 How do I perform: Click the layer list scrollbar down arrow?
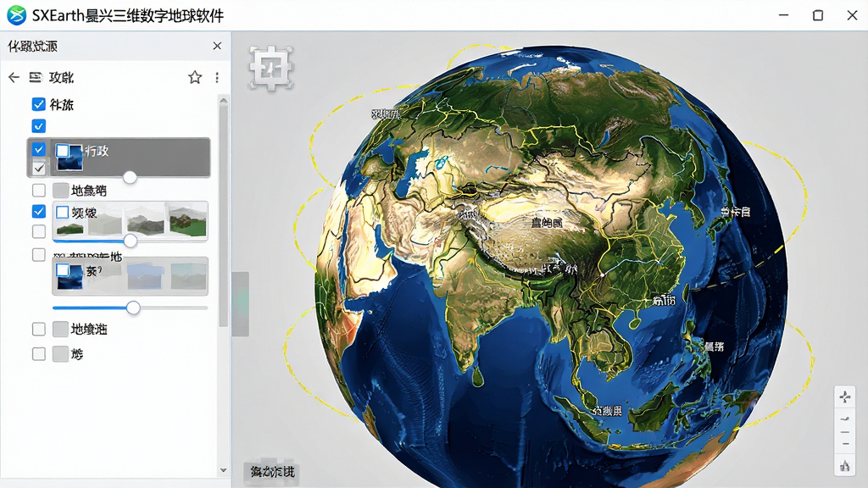(x=223, y=470)
